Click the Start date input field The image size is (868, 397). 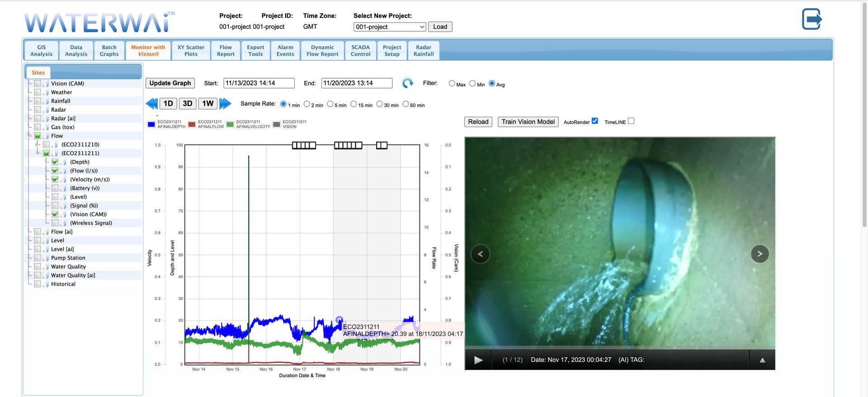coord(259,83)
